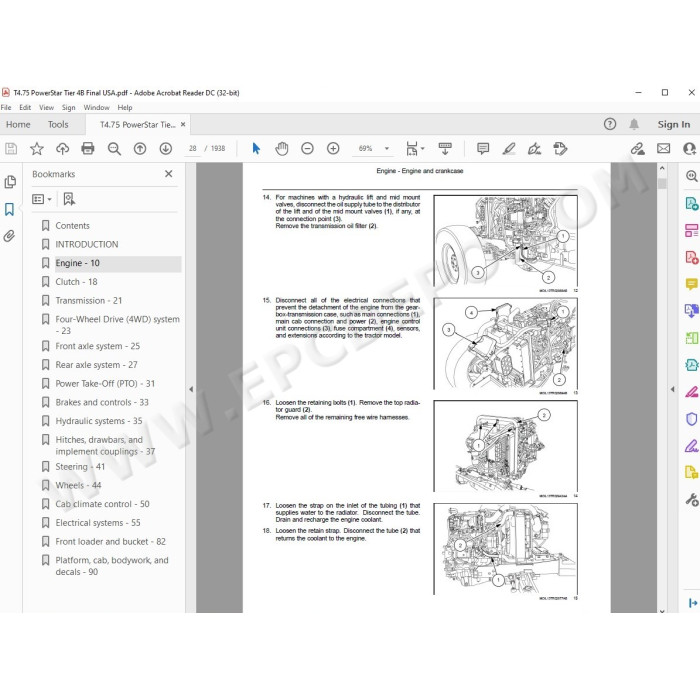Viewport: 700px width, 700px height.
Task: Jump to Engine - 10 bookmark
Action: coord(77,263)
